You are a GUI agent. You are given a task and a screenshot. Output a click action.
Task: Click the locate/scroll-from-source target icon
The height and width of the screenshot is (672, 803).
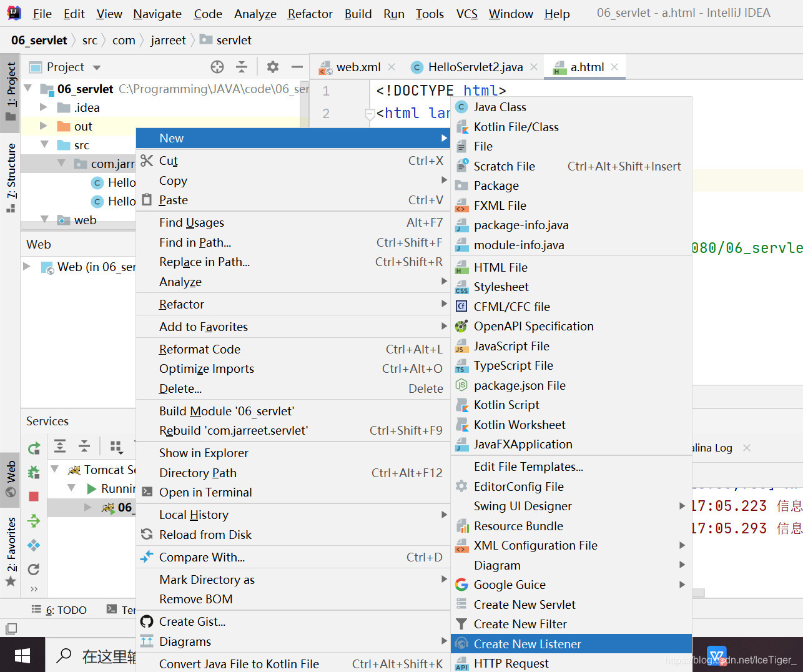point(217,67)
